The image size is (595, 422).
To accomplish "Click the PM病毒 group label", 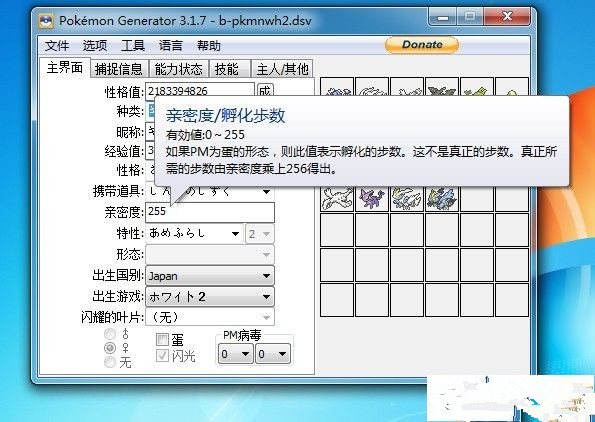I will tap(242, 335).
